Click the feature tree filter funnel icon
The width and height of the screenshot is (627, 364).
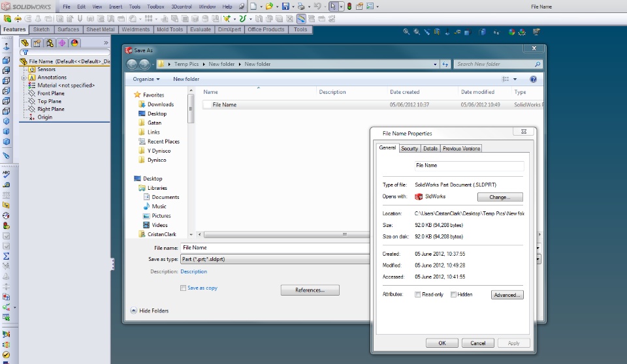click(25, 52)
